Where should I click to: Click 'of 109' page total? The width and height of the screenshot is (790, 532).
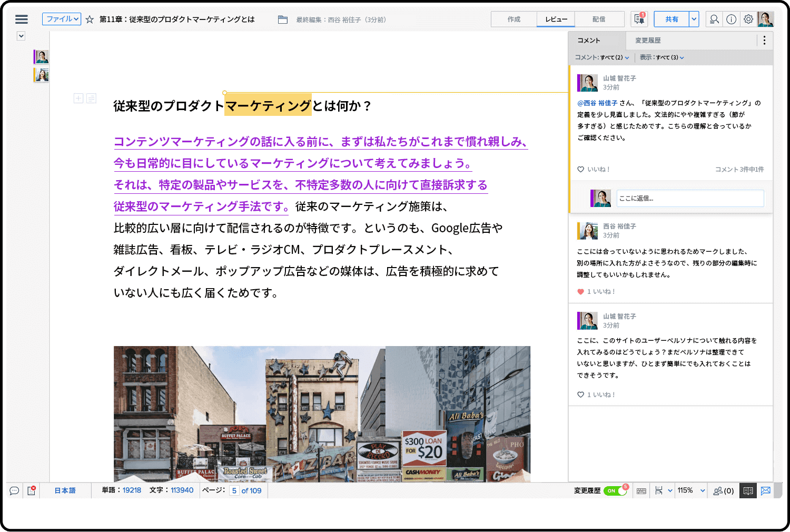click(251, 491)
